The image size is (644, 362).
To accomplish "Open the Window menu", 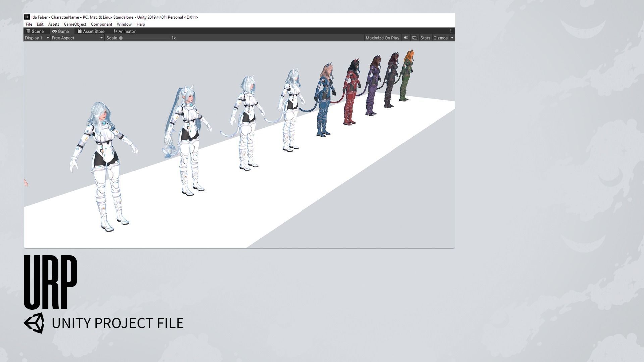I will pyautogui.click(x=124, y=24).
